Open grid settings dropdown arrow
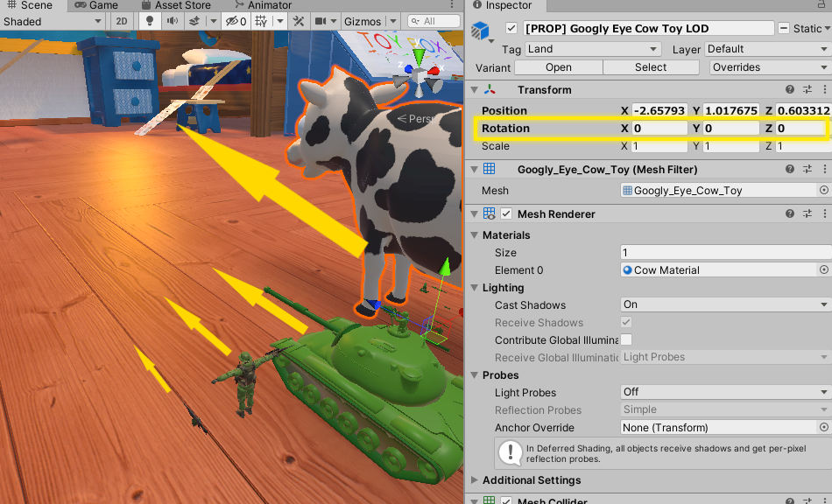The image size is (832, 504). (280, 22)
